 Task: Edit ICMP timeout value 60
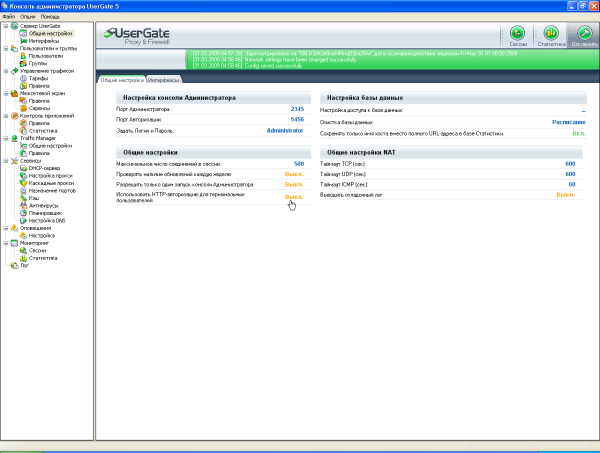coord(572,184)
